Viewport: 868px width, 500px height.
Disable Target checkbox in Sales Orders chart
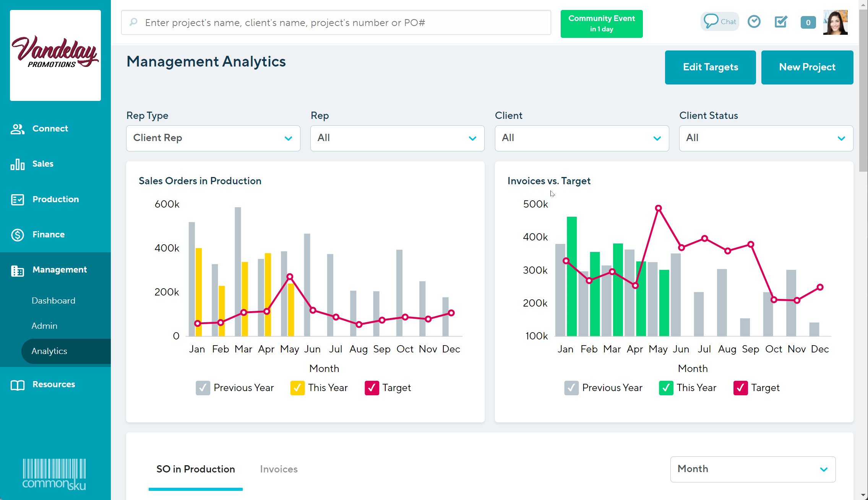coord(372,388)
